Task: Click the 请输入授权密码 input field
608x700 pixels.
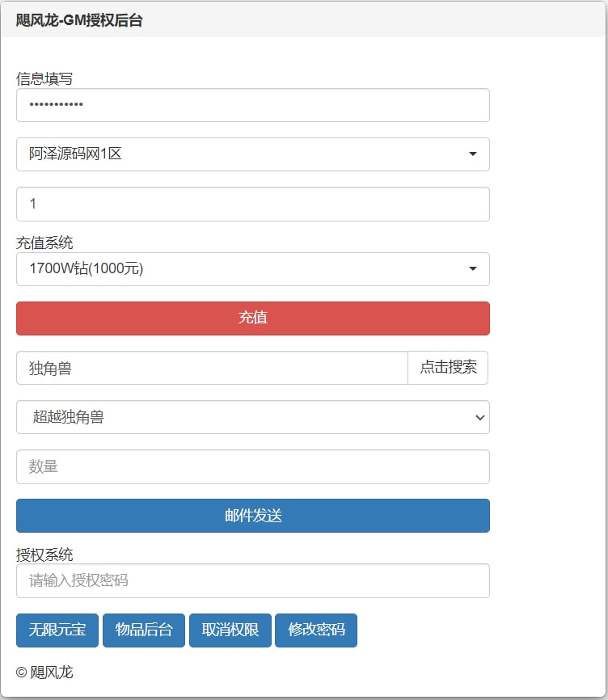Action: (x=252, y=580)
